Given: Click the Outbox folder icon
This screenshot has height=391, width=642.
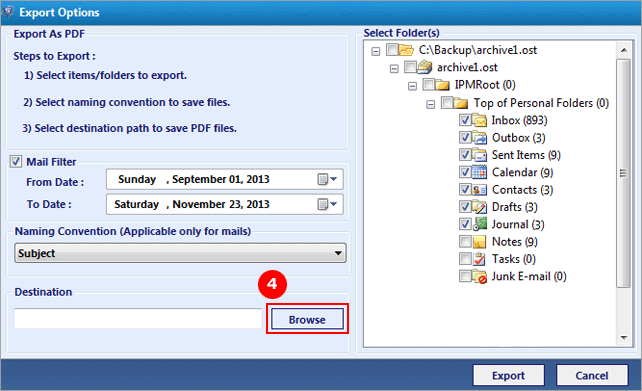Looking at the screenshot, I should coord(479,138).
